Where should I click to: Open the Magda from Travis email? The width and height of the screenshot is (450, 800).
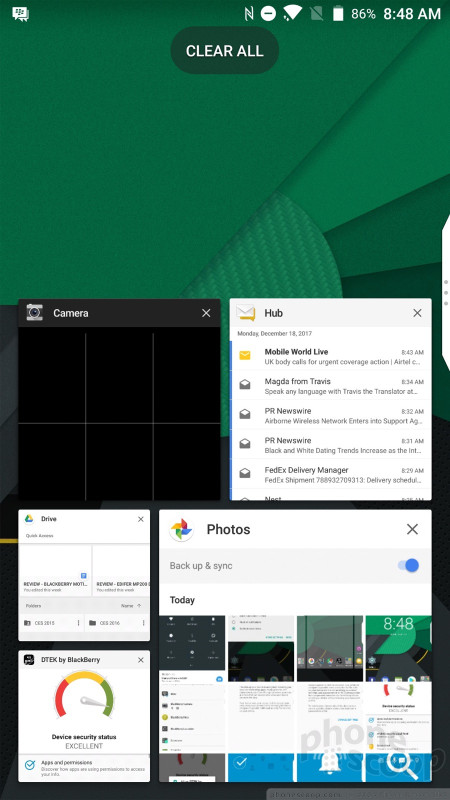click(x=331, y=386)
